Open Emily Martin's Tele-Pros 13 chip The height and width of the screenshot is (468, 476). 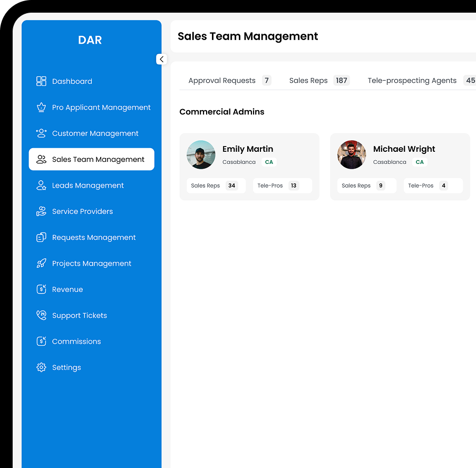pos(283,186)
